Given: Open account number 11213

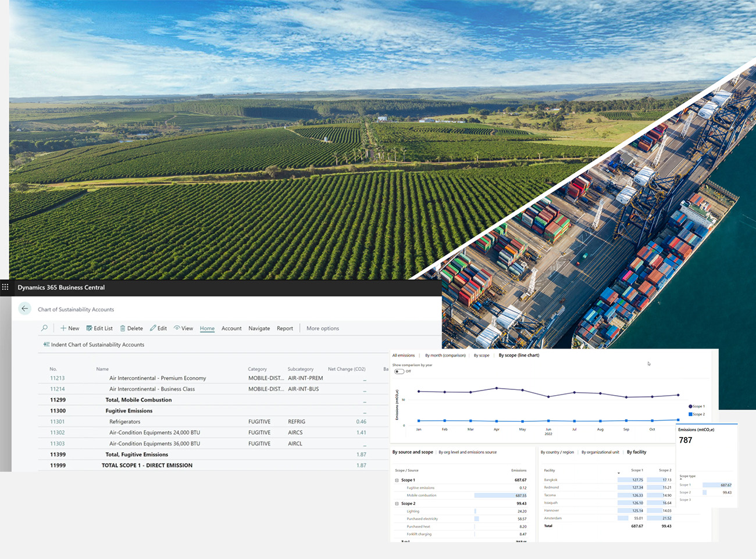Looking at the screenshot, I should (x=57, y=378).
